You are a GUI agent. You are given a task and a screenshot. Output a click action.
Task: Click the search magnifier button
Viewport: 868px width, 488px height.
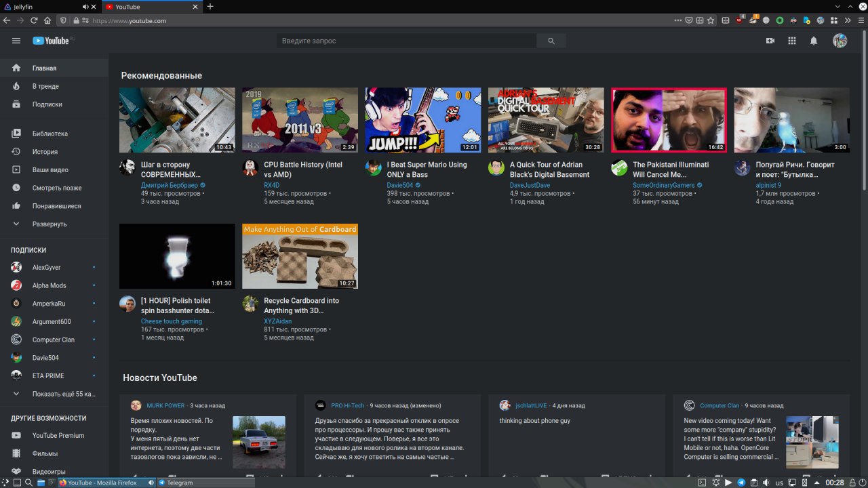click(551, 41)
